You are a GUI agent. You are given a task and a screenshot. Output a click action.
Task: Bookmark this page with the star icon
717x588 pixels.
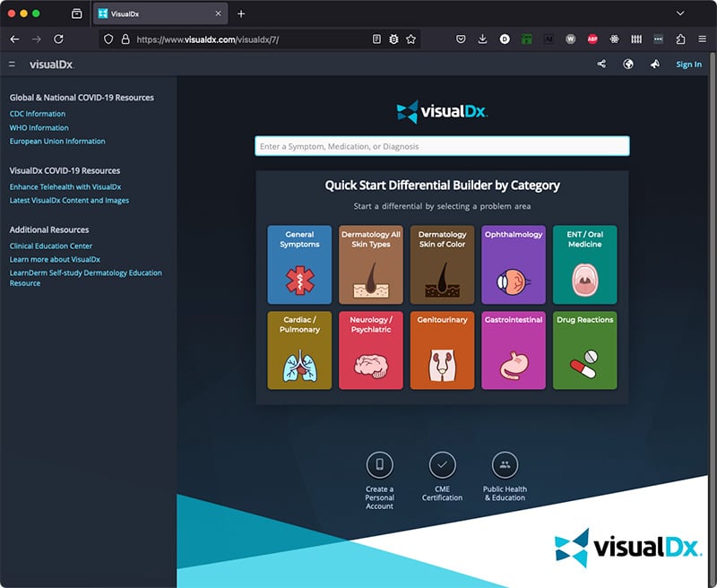[411, 39]
